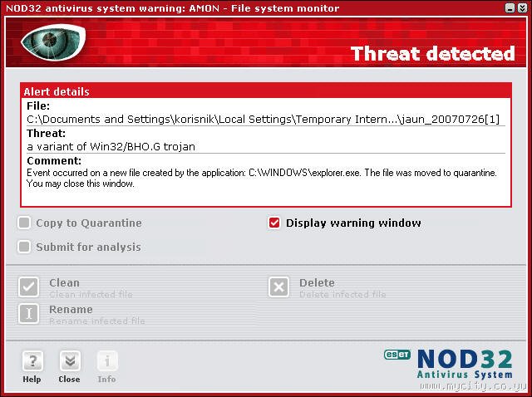The image size is (532, 397).
Task: Open Help with the question mark icon
Action: coord(32,360)
